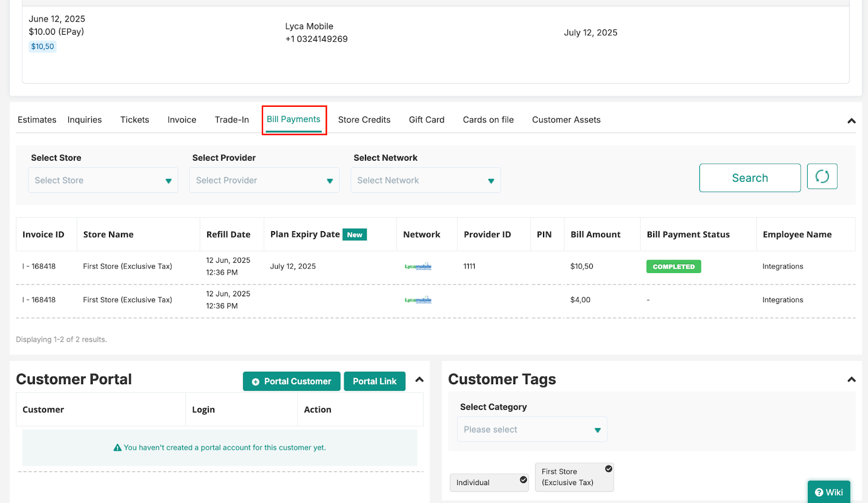Click the New badge by Plan Expiry Date

pos(355,234)
